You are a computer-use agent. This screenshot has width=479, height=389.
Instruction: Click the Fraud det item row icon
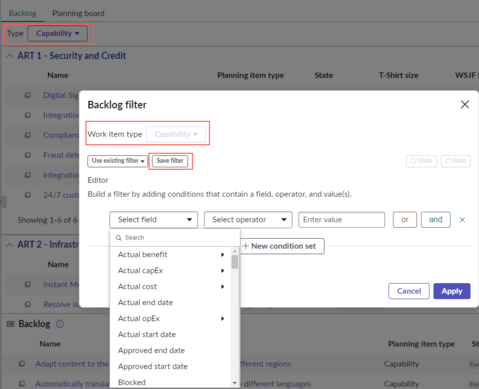tap(28, 155)
